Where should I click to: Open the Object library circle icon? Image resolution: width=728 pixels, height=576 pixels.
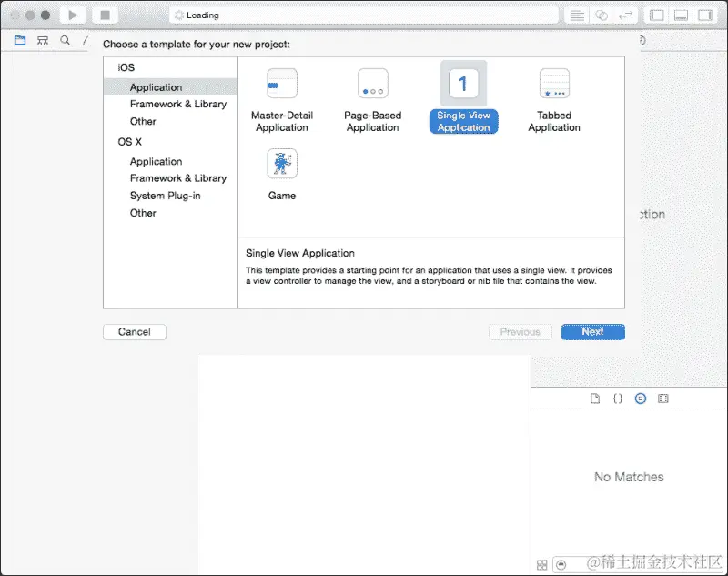click(641, 399)
